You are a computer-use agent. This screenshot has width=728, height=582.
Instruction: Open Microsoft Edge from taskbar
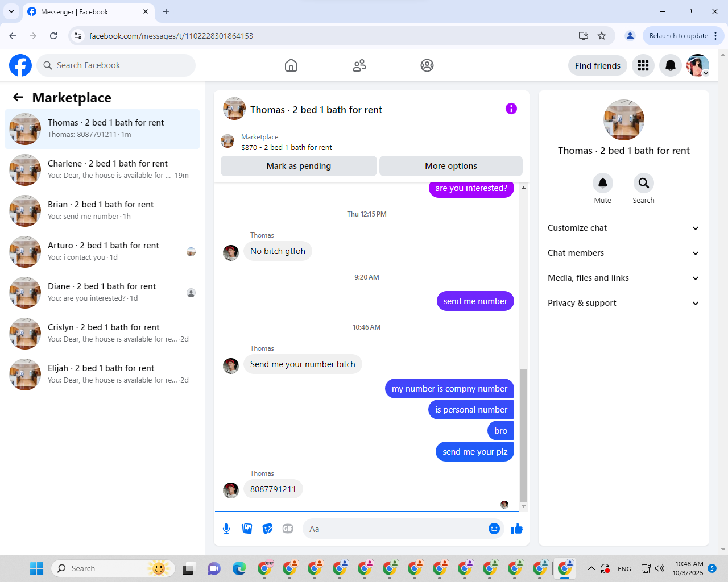[239, 568]
